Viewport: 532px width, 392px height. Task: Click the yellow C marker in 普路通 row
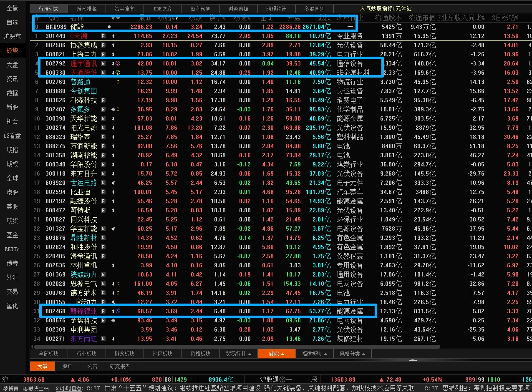pos(118,82)
